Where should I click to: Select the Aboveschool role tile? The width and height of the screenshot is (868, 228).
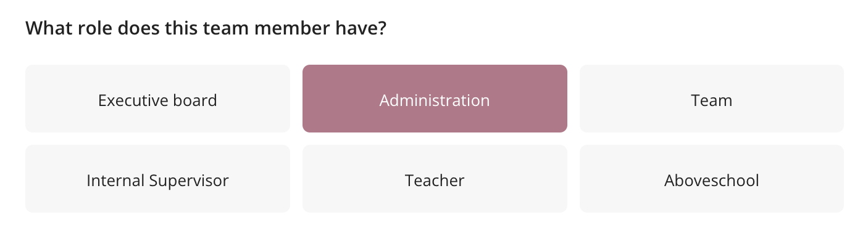712,179
